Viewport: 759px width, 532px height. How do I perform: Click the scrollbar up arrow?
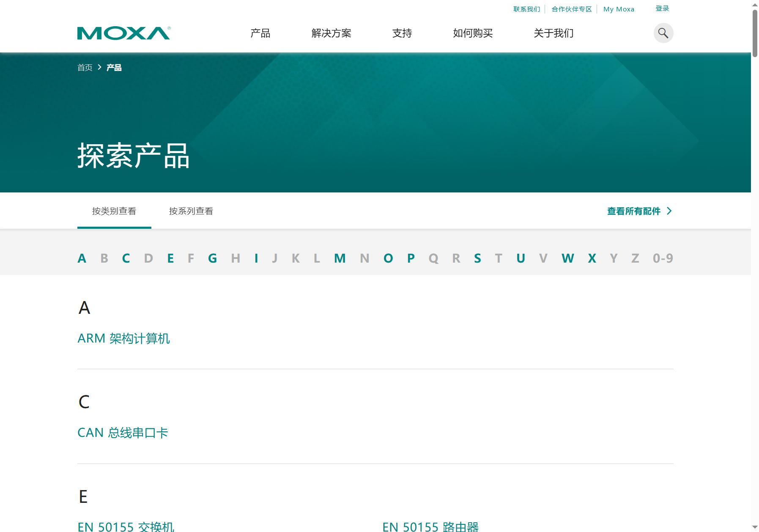click(755, 4)
